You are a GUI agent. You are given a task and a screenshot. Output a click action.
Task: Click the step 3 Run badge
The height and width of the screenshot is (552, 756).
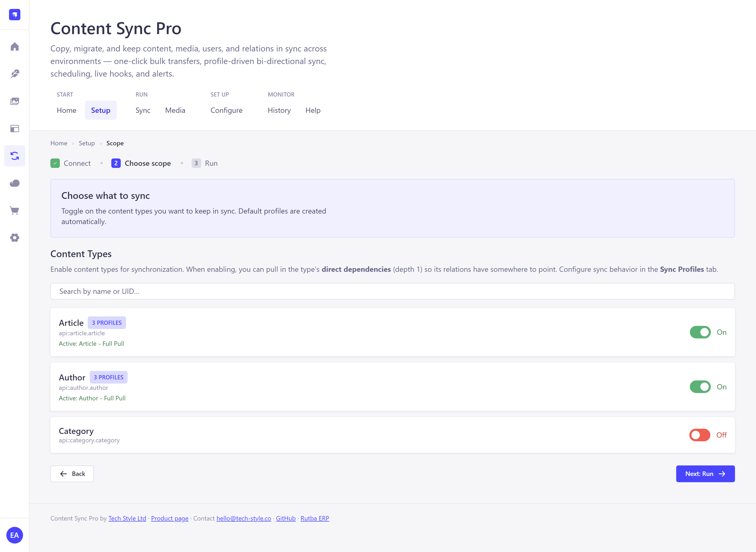pyautogui.click(x=196, y=163)
